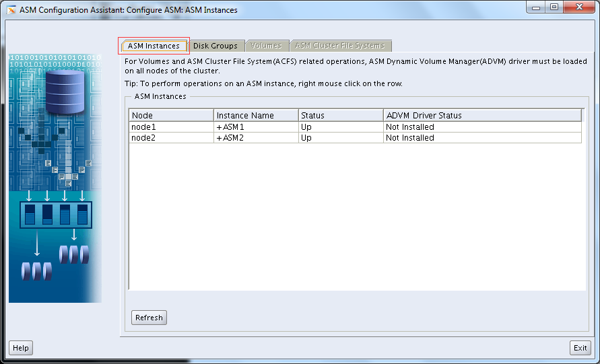The width and height of the screenshot is (600, 364).
Task: Click the Node column header
Action: coord(172,116)
